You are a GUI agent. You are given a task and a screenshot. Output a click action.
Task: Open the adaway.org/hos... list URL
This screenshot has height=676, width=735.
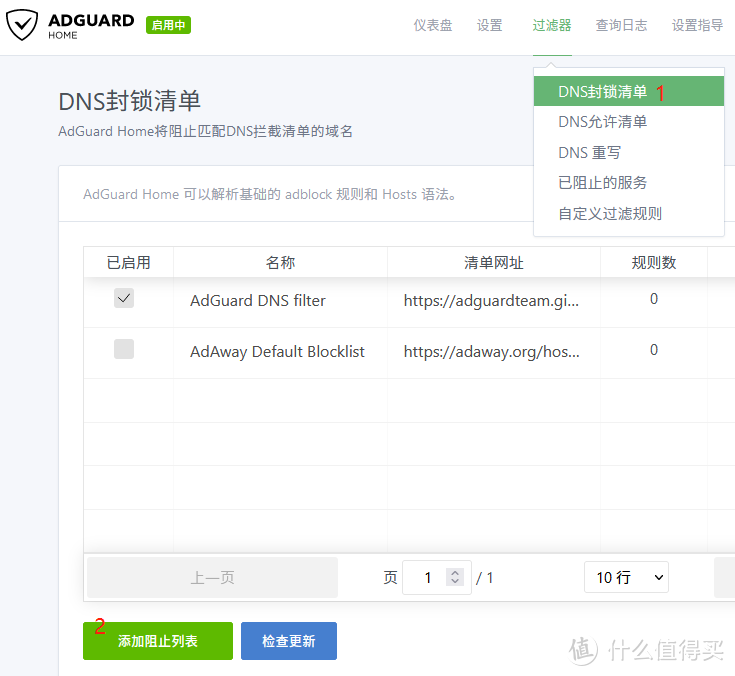(491, 352)
